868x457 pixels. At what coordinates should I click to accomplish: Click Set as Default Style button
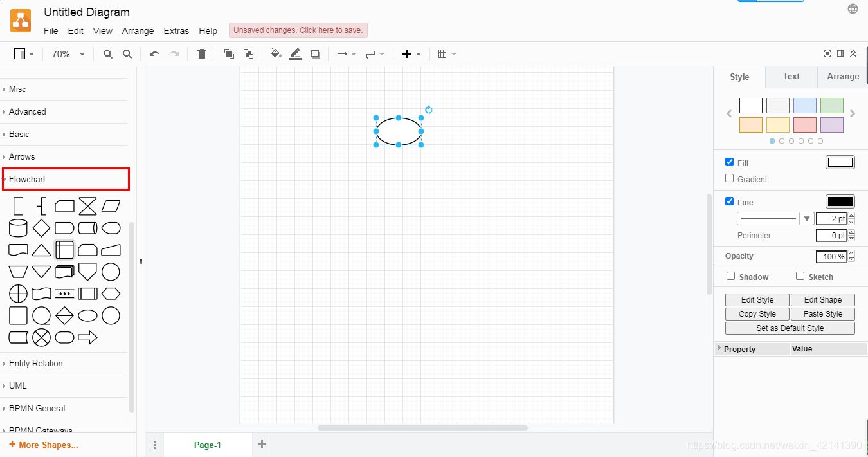(x=790, y=328)
